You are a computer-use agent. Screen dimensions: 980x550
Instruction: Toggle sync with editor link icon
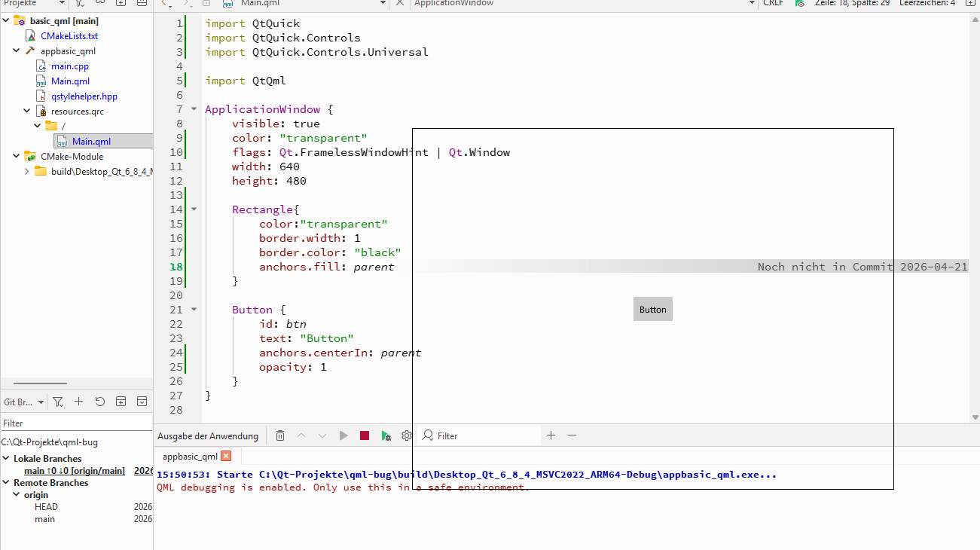(x=100, y=3)
